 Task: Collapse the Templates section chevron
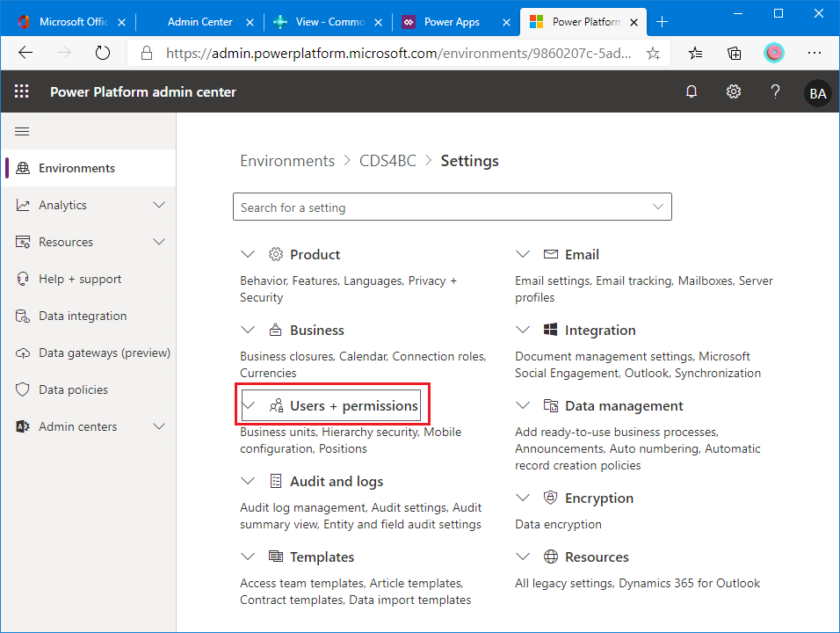coord(248,557)
